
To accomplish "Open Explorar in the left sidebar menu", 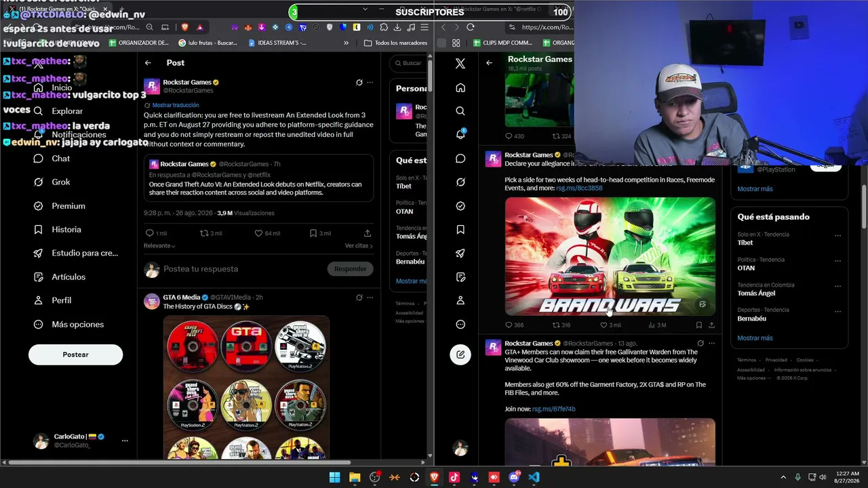I will (x=58, y=111).
